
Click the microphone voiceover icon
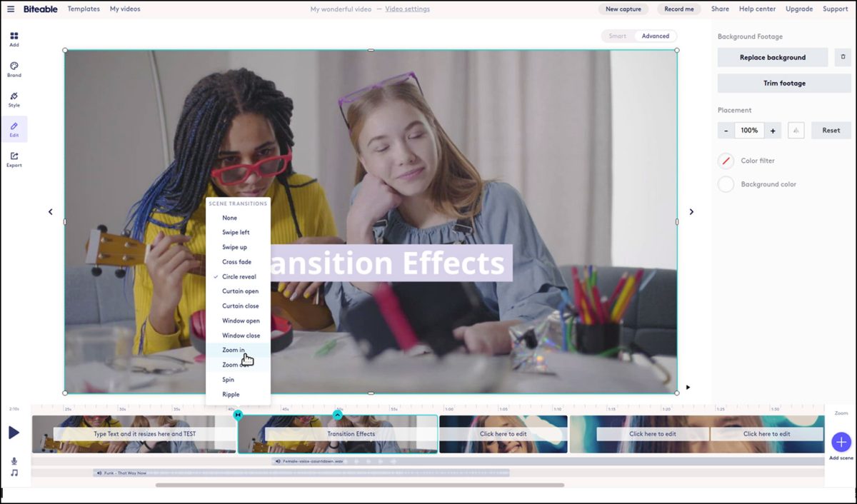pyautogui.click(x=14, y=461)
